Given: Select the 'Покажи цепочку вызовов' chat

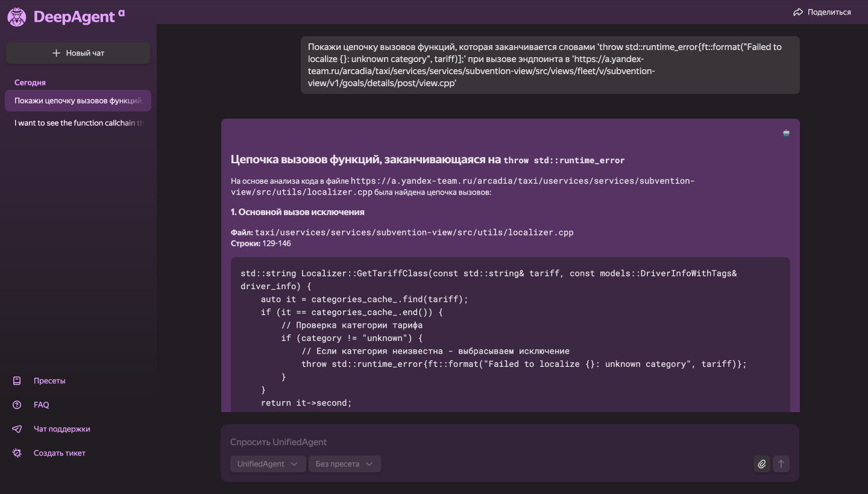Looking at the screenshot, I should [x=78, y=101].
